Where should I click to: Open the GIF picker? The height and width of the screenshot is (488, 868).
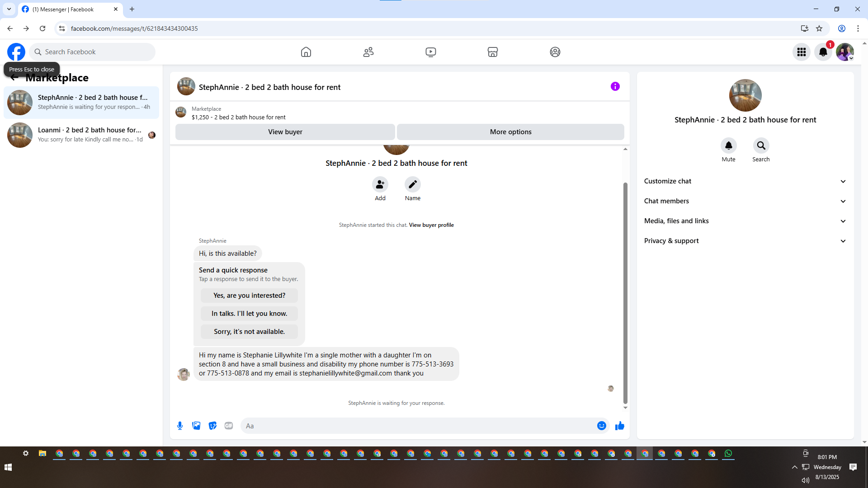(x=229, y=426)
